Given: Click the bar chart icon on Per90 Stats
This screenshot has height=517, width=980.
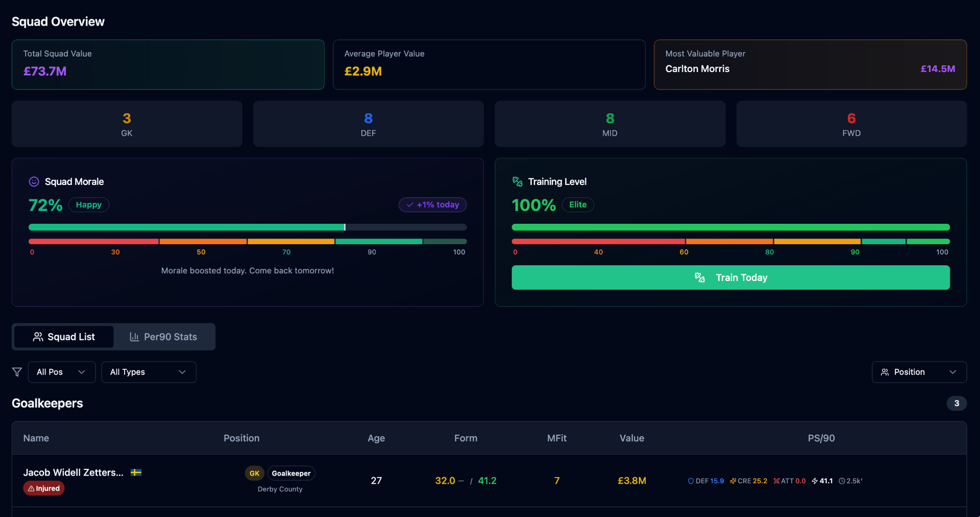Looking at the screenshot, I should click(x=134, y=337).
